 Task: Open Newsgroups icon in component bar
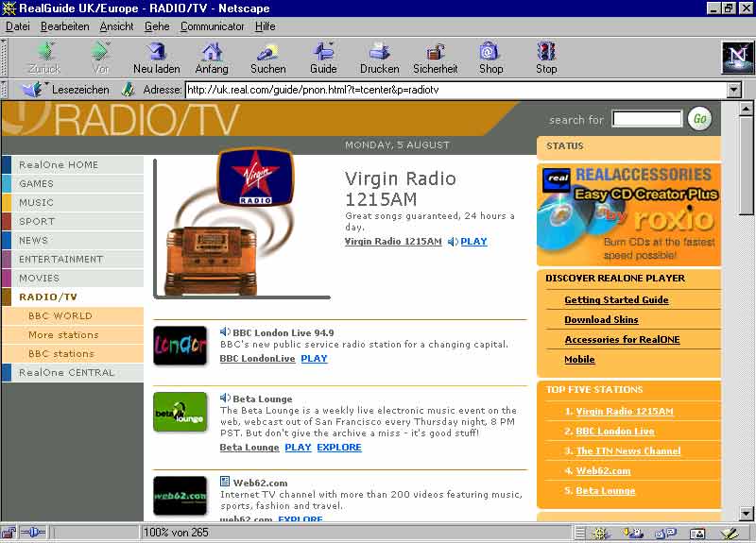666,533
